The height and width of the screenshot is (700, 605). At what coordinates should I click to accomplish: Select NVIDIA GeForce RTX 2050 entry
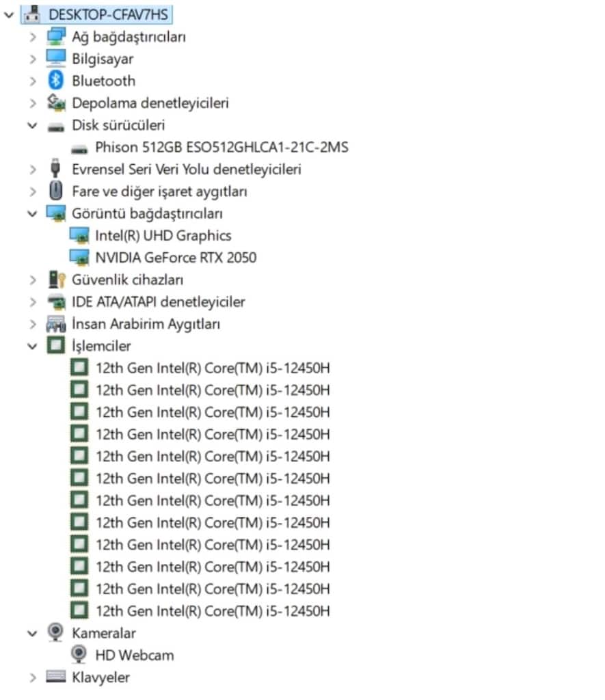point(176,258)
